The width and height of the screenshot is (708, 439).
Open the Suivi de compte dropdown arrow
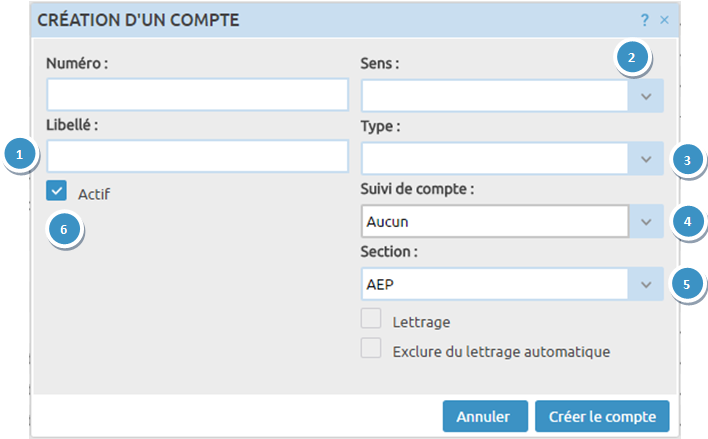point(646,222)
